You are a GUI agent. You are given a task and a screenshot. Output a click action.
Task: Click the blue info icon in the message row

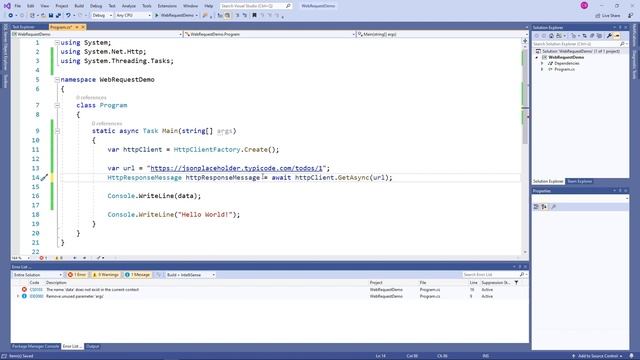tap(24, 296)
